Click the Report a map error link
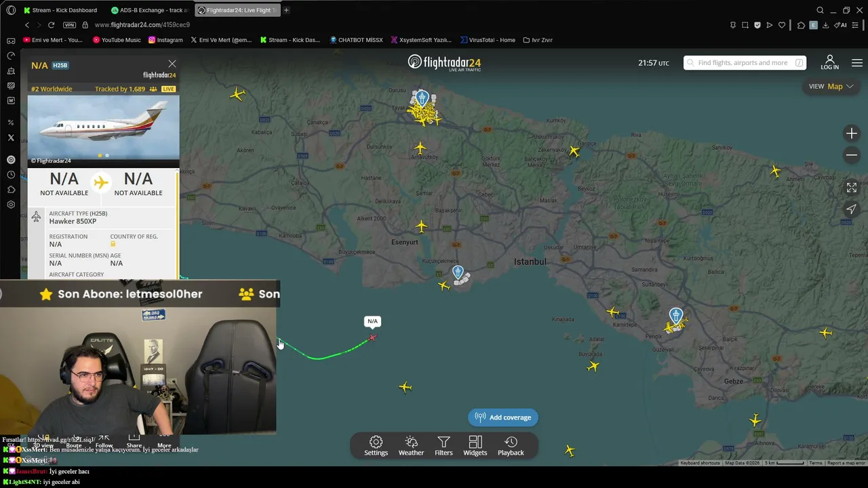 (x=846, y=463)
